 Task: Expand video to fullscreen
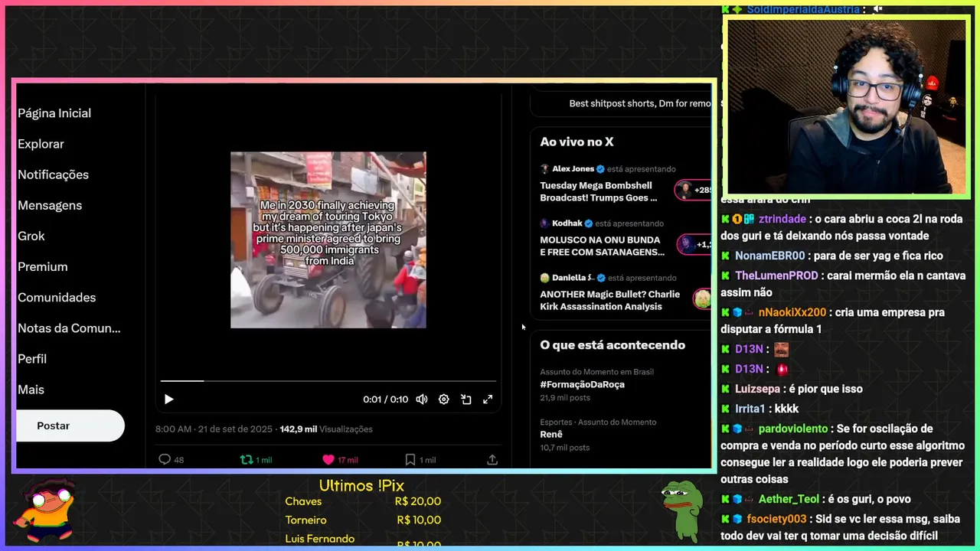488,399
